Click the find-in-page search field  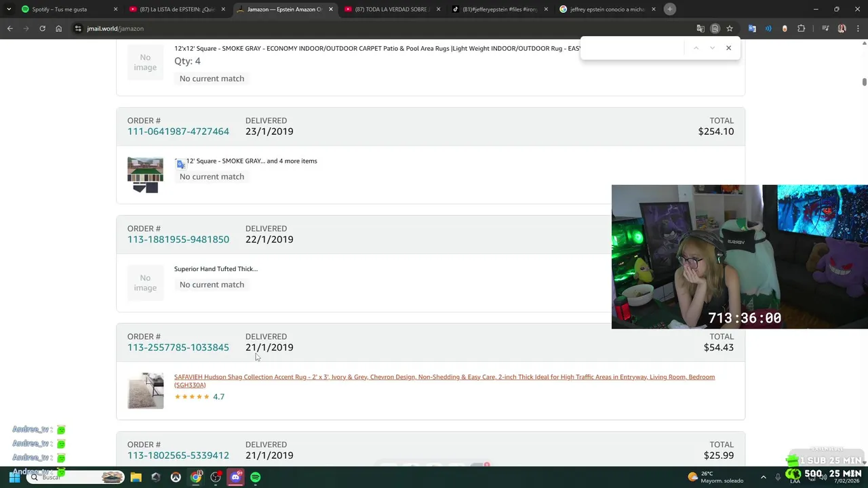[x=634, y=48]
